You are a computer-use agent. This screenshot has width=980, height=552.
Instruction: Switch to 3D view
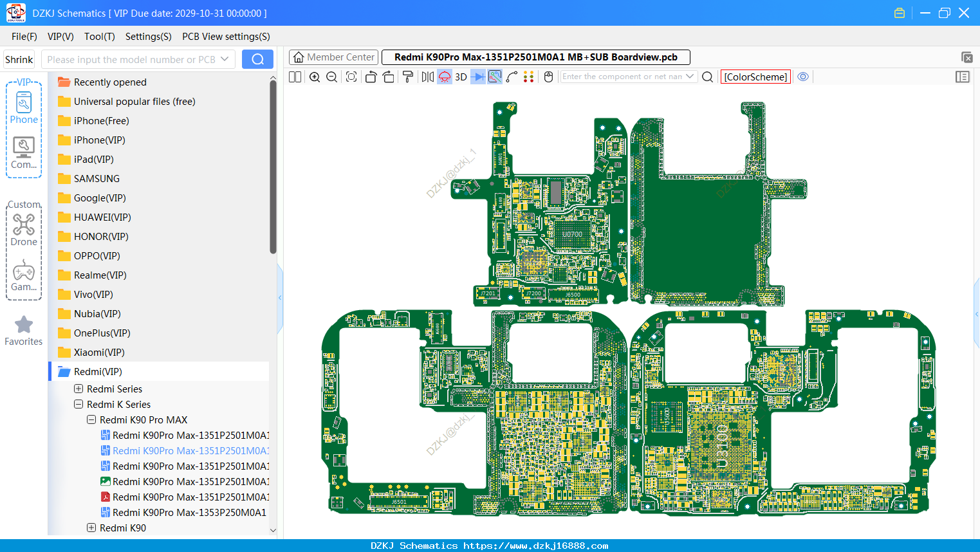click(x=461, y=77)
